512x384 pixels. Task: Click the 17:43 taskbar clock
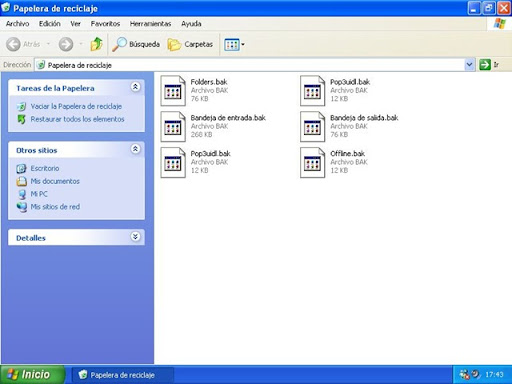tap(494, 375)
